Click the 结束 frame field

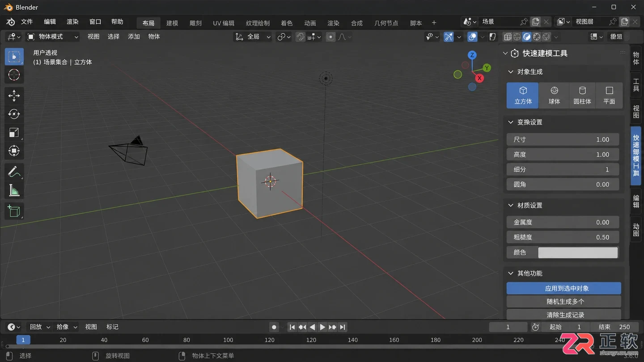coord(614,327)
